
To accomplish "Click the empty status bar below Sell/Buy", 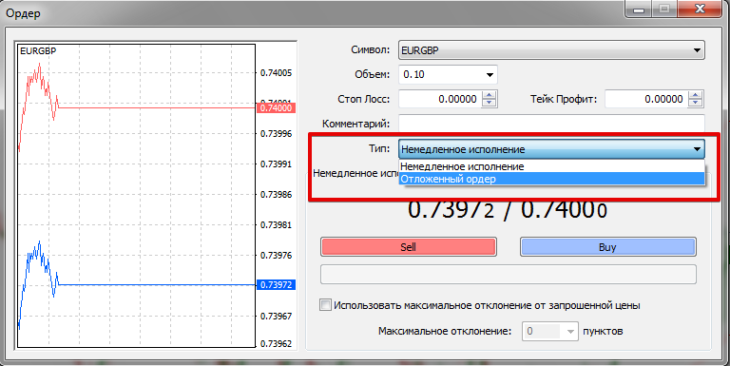I will 508,274.
